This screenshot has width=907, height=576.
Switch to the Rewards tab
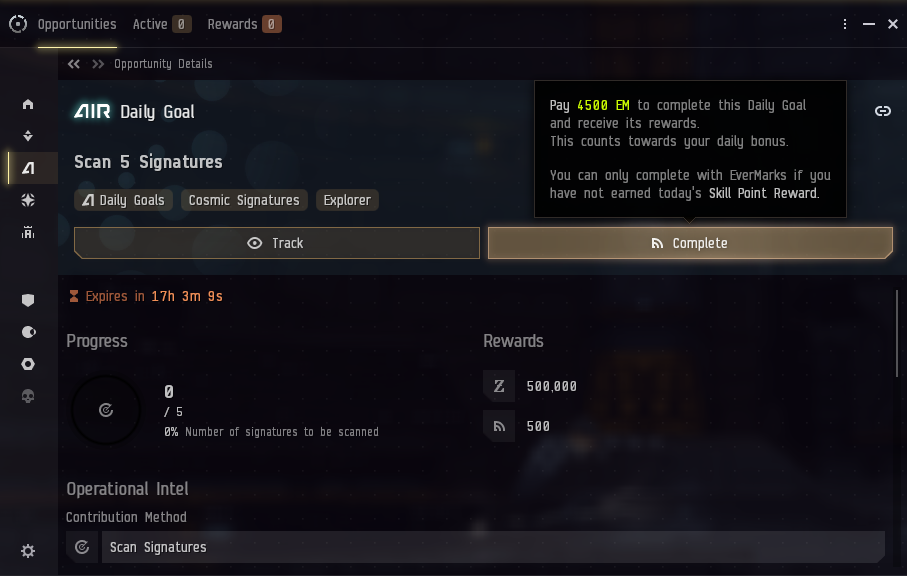(x=244, y=24)
